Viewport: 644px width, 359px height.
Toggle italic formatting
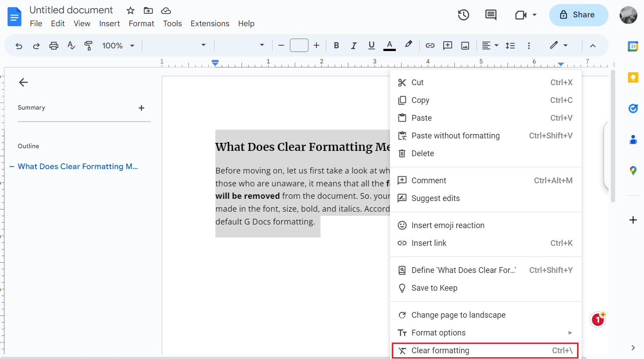[354, 45]
